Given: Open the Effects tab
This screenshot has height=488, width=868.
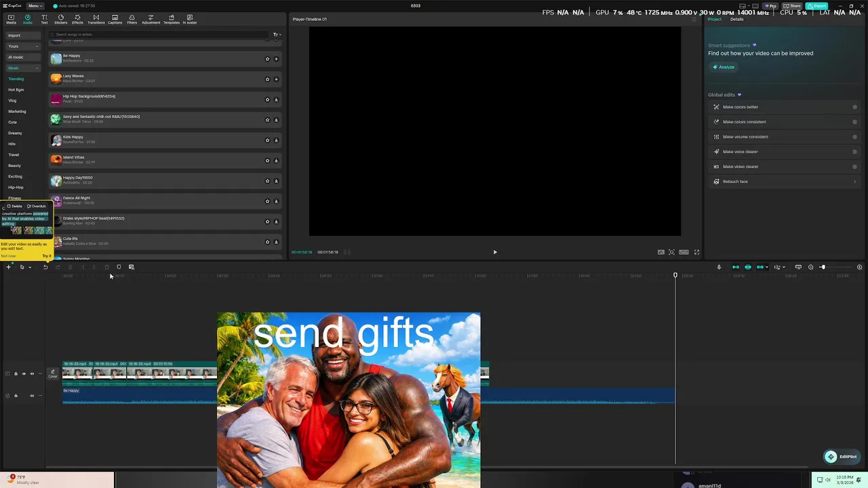Looking at the screenshot, I should click(x=77, y=19).
